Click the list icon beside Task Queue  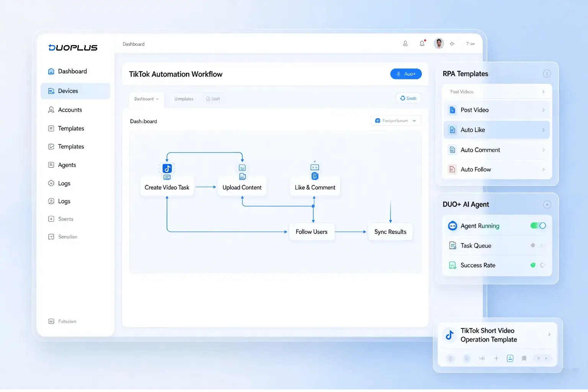coord(452,246)
